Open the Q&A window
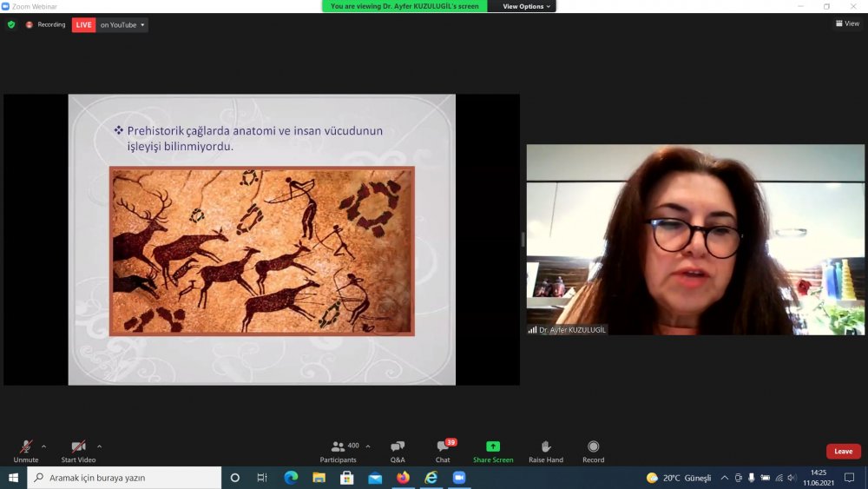Screen dimensions: 868x489 click(398, 449)
